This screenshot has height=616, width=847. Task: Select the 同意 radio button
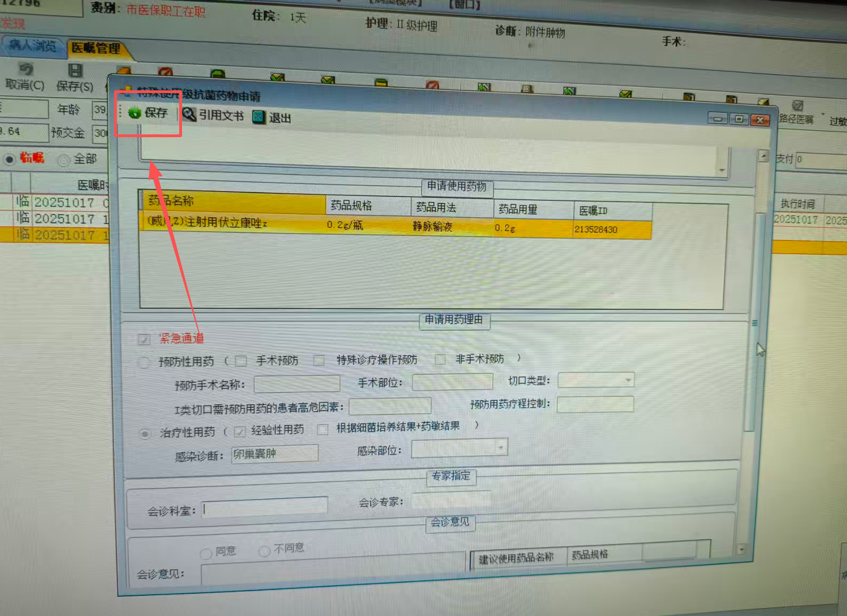pyautogui.click(x=205, y=553)
